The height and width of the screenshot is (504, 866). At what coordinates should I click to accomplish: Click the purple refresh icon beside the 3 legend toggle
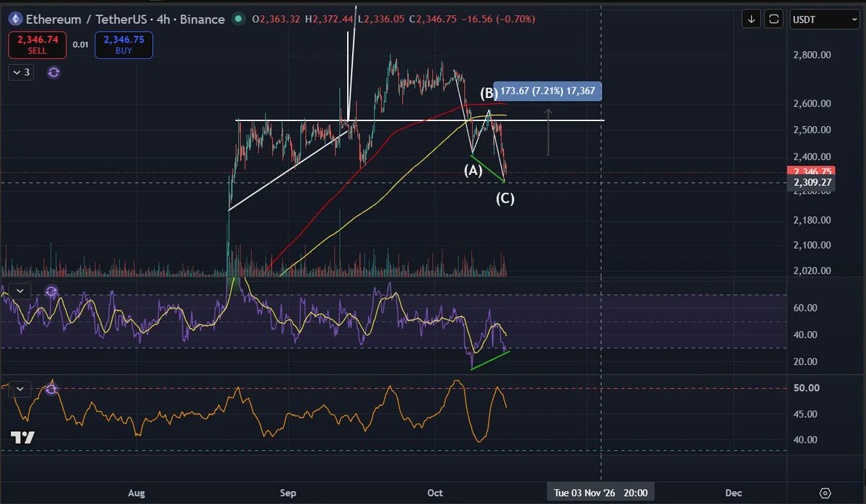[x=53, y=72]
